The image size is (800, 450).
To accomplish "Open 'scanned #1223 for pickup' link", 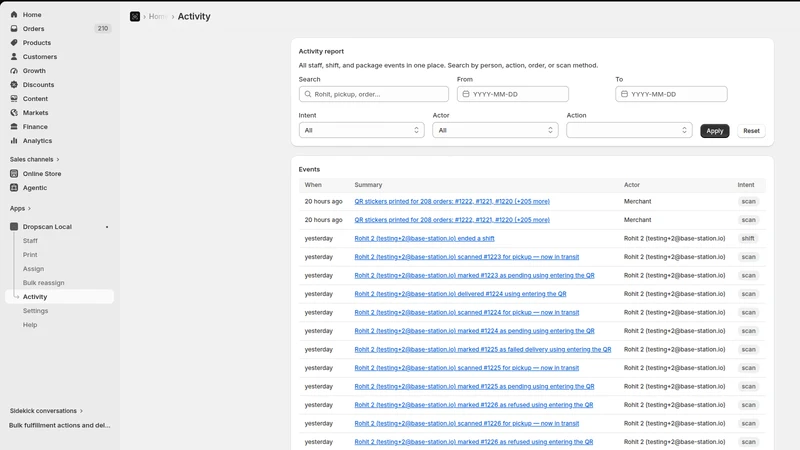I will click(467, 257).
